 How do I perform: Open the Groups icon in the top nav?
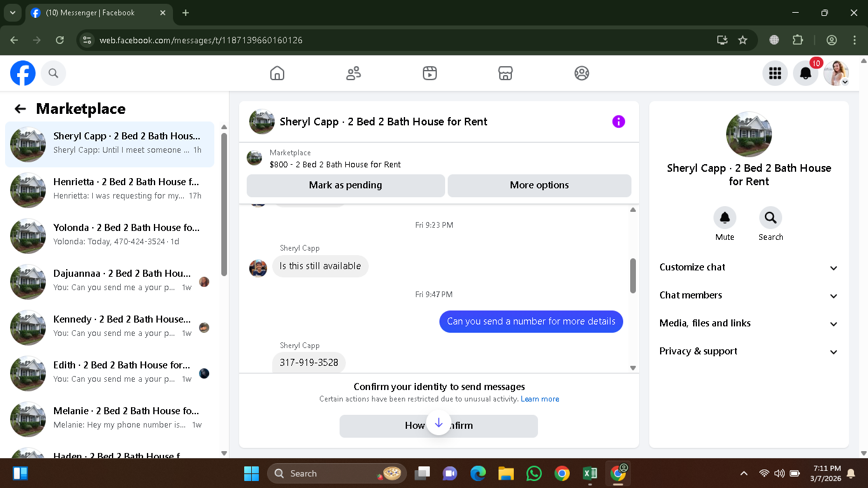581,73
